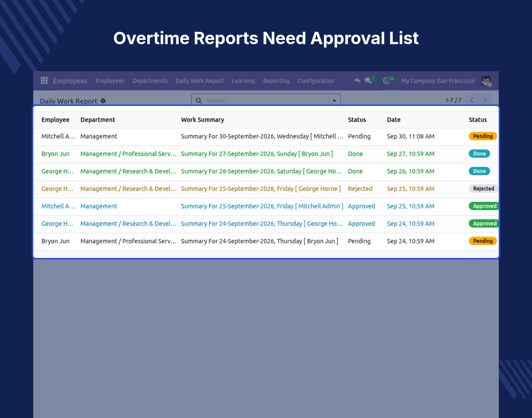Viewport: 532px width, 418px height.
Task: Open My Company (San Francisco) switcher
Action: point(437,81)
